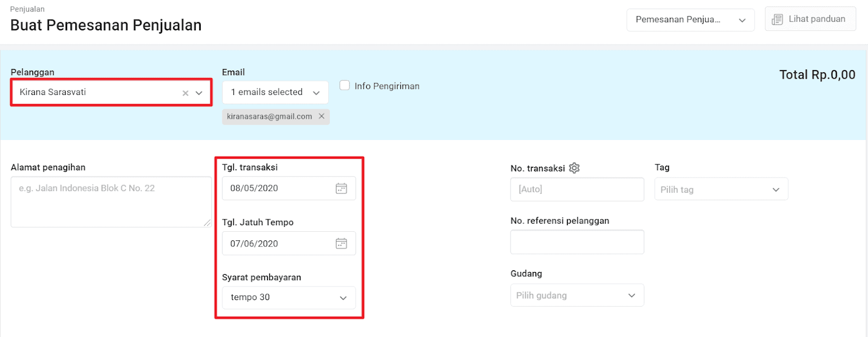Click the Lihat panduan guide icon
Image resolution: width=868 pixels, height=337 pixels.
(777, 20)
